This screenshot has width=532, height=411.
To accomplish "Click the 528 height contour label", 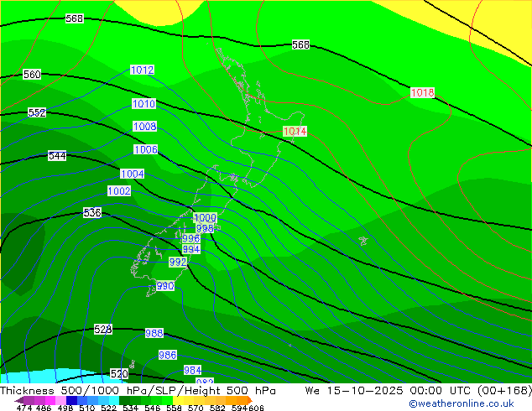I will [x=103, y=329].
